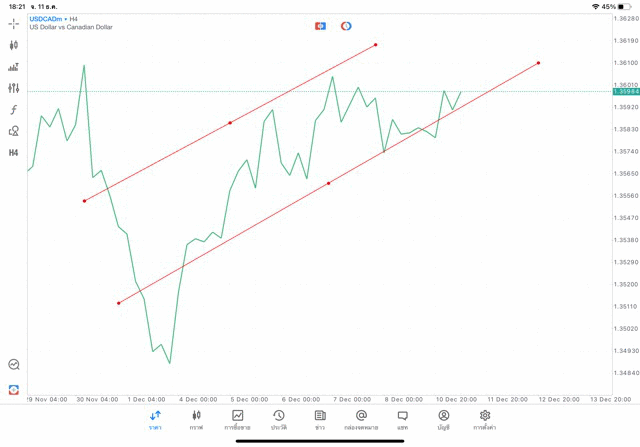Image resolution: width=640 pixels, height=447 pixels.
Task: Switch to the ราคา (Quotes) tab
Action: coord(155,419)
